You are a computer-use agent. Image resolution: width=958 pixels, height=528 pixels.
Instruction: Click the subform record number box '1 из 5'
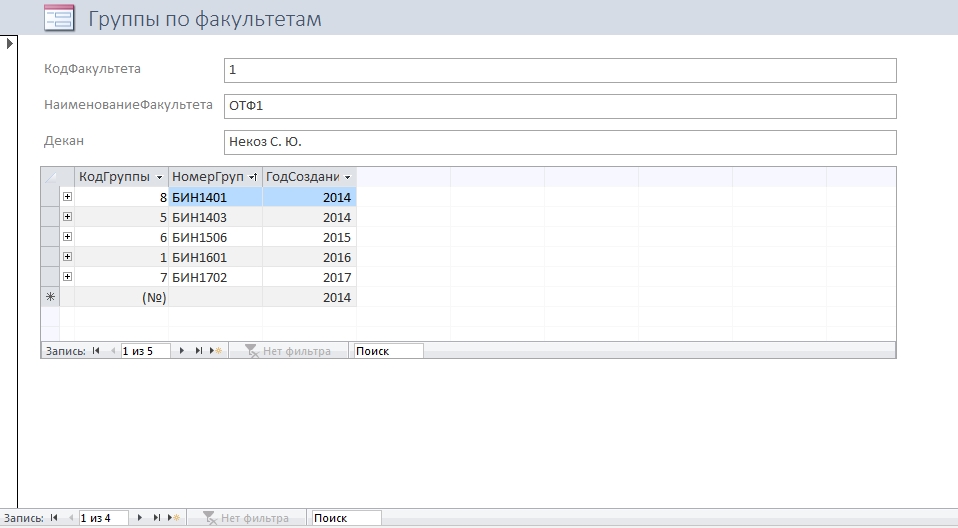click(x=145, y=351)
